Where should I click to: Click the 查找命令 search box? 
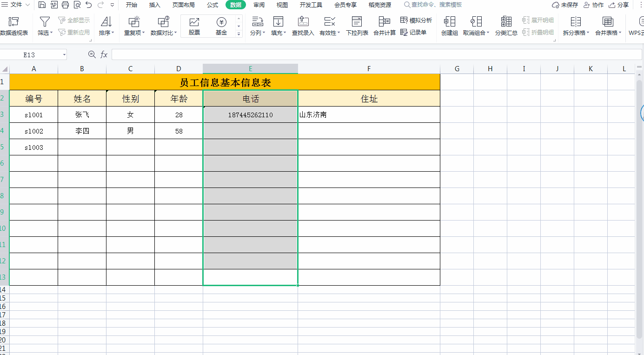[433, 5]
